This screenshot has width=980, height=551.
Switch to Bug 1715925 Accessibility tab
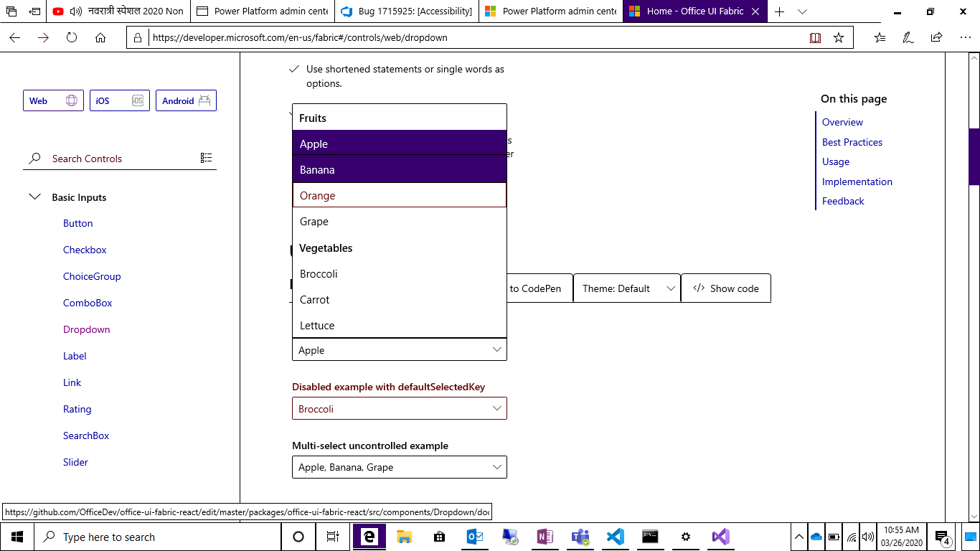tap(407, 11)
